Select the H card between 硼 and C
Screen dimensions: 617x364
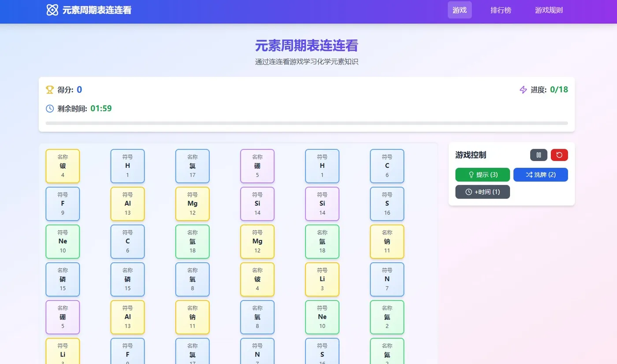322,166
